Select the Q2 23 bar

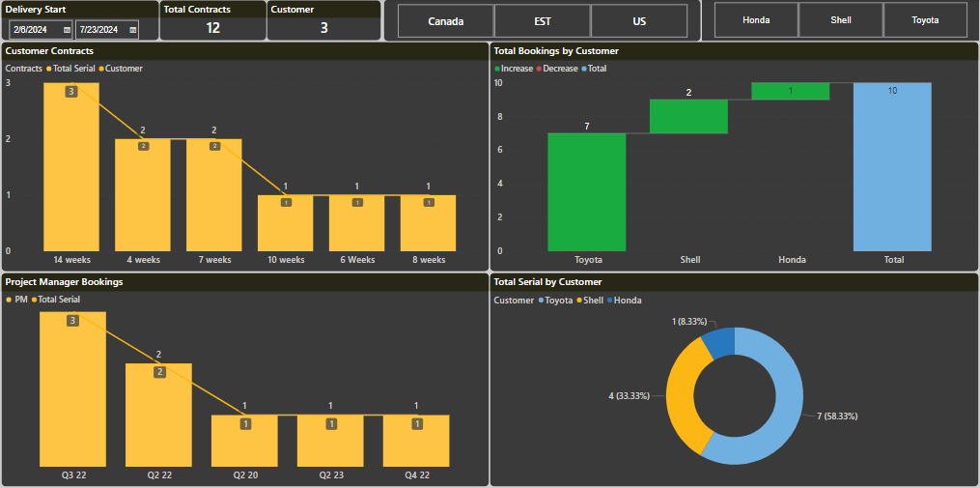coord(330,441)
